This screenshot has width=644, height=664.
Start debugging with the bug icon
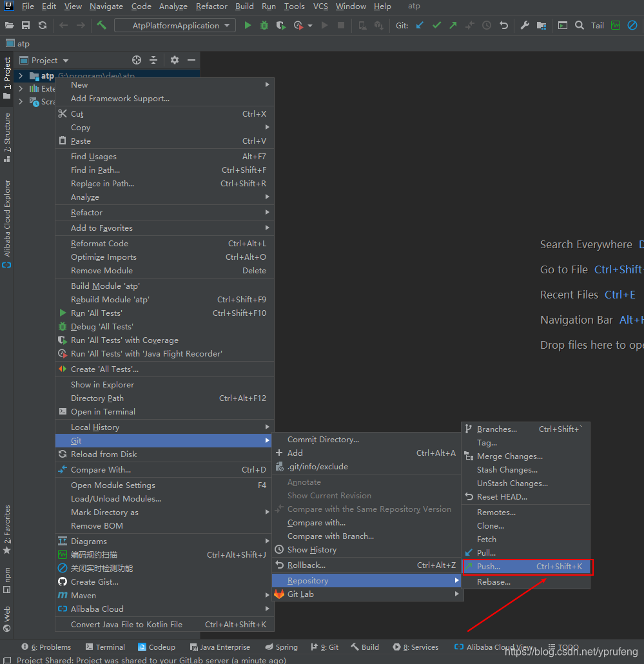[x=264, y=25]
